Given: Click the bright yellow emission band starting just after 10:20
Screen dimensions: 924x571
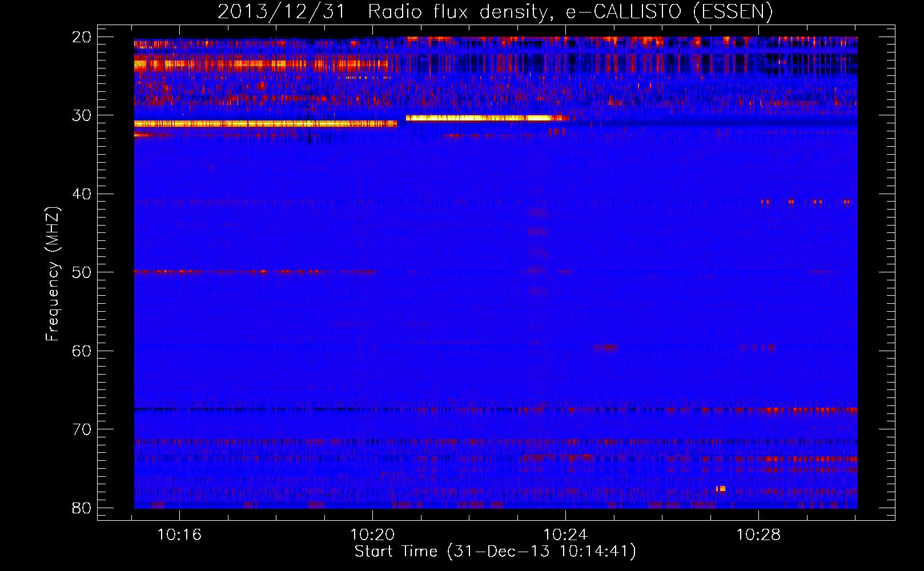Looking at the screenshot, I should coord(487,118).
